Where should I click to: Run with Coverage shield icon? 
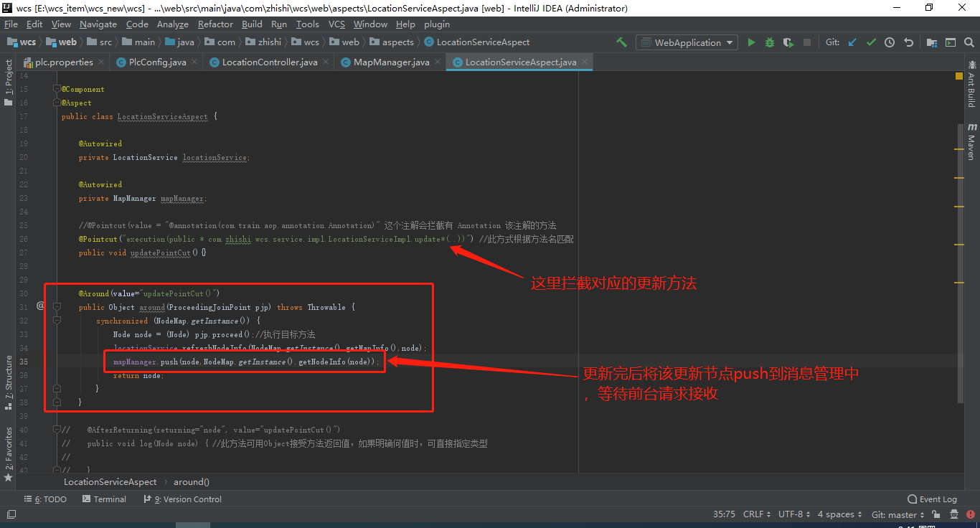pyautogui.click(x=788, y=42)
